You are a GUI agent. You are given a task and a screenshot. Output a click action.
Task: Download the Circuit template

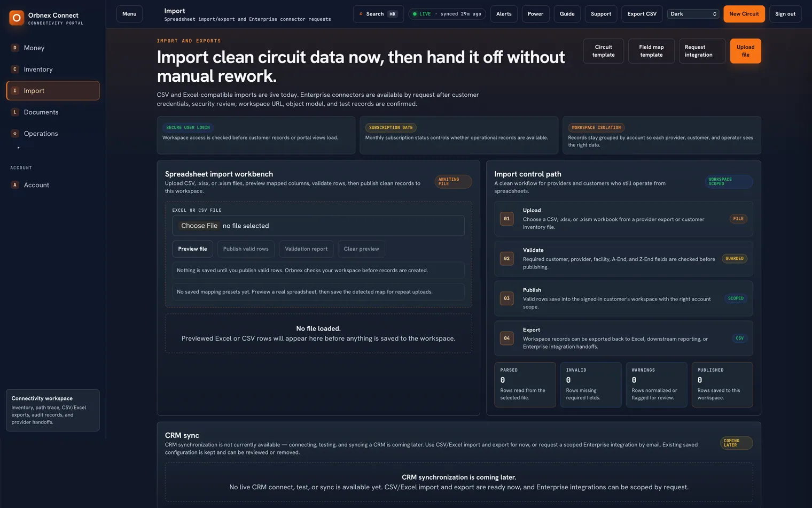(604, 51)
